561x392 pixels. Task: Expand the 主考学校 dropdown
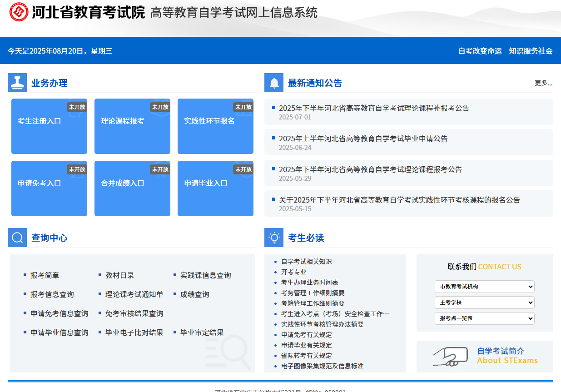pos(484,303)
